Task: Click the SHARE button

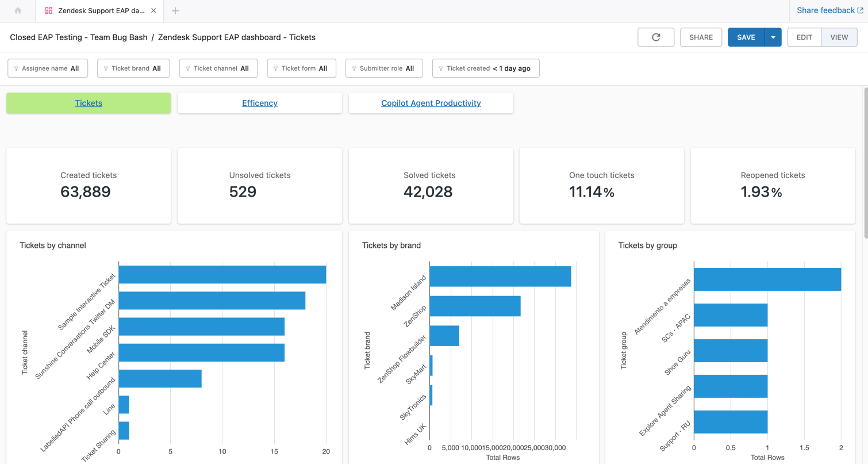Action: [701, 37]
